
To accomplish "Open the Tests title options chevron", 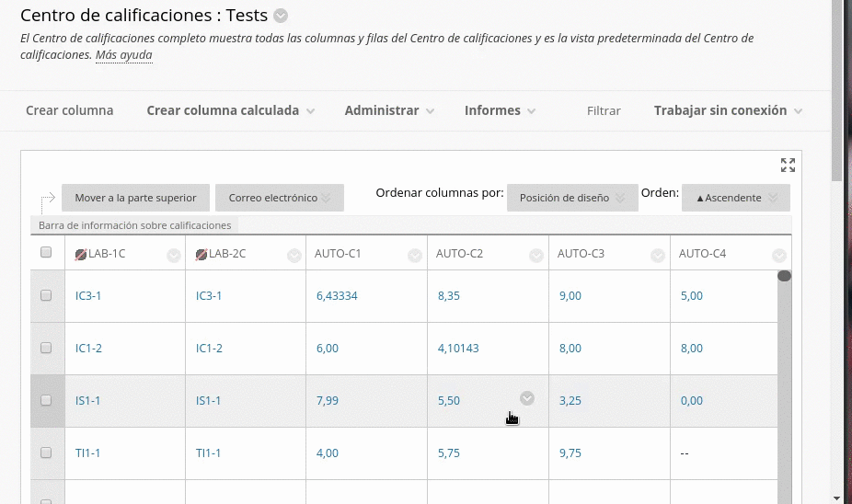I will tap(281, 16).
